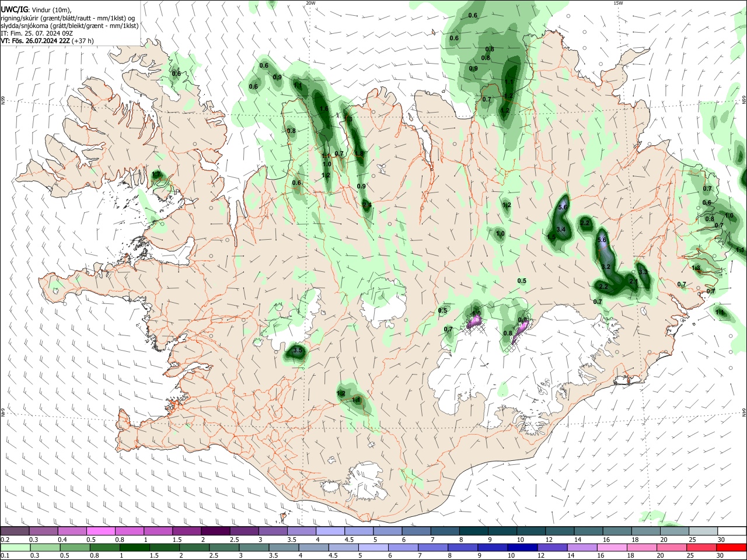
Task: Click the 'rigning/skúrir' legend description line
Action: click(x=68, y=18)
